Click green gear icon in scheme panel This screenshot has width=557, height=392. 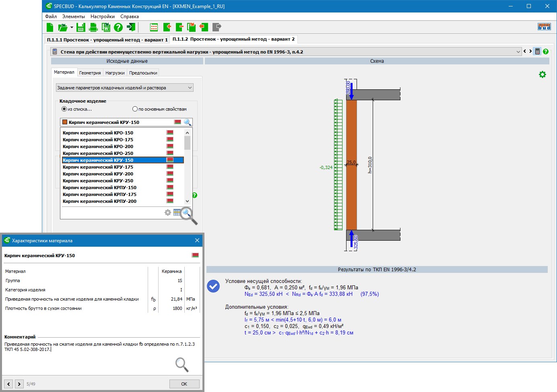tap(542, 74)
